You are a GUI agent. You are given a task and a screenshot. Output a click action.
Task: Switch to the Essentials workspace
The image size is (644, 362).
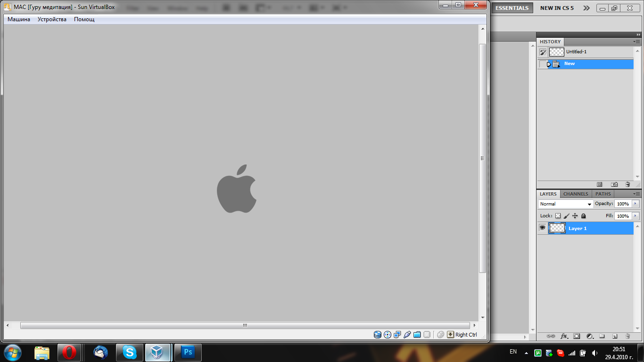(512, 8)
